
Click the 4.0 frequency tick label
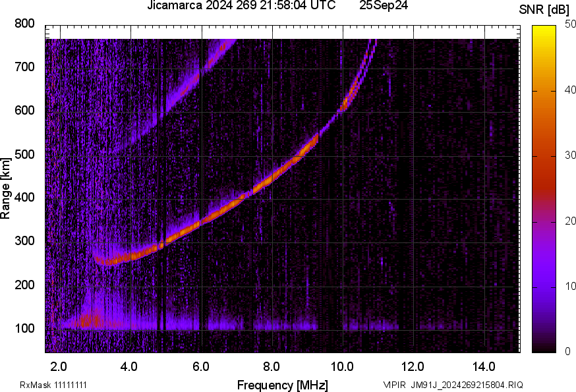(x=129, y=366)
